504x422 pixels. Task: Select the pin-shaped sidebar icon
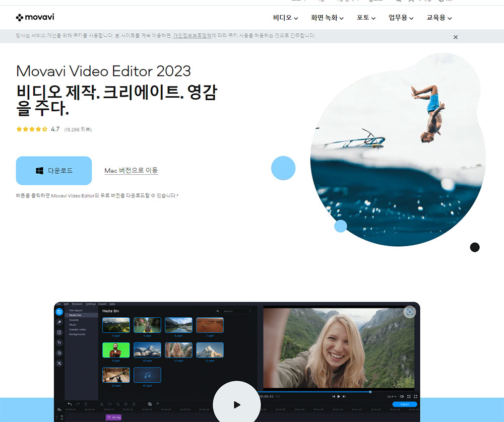tap(59, 322)
